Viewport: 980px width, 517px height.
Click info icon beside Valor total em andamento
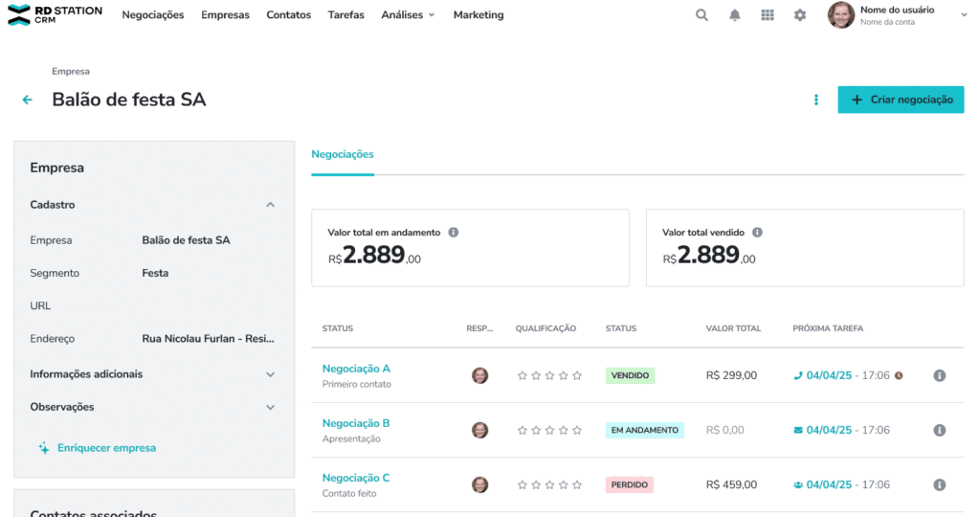coord(454,233)
